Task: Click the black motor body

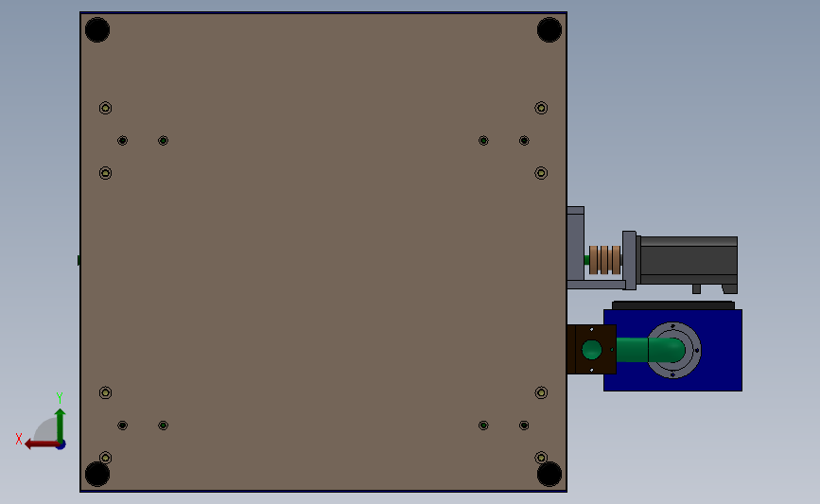Action: click(x=689, y=261)
